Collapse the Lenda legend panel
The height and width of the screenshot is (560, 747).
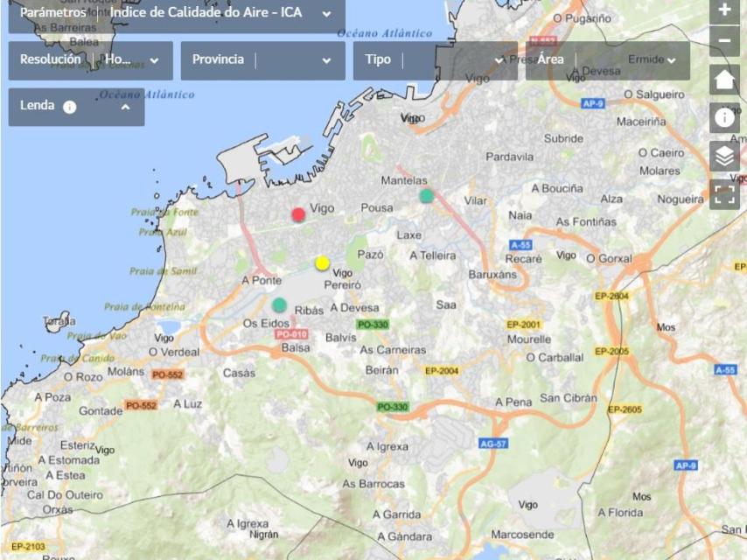click(125, 107)
